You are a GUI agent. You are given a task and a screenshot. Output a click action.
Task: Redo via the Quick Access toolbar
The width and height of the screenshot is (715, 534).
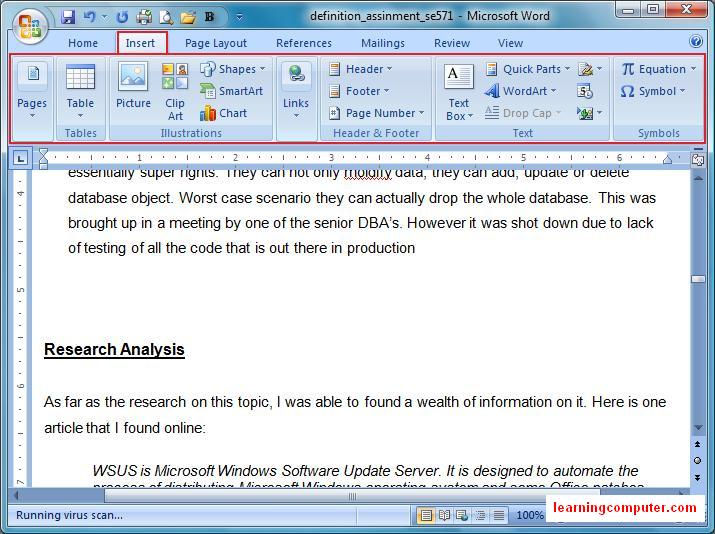tap(122, 17)
